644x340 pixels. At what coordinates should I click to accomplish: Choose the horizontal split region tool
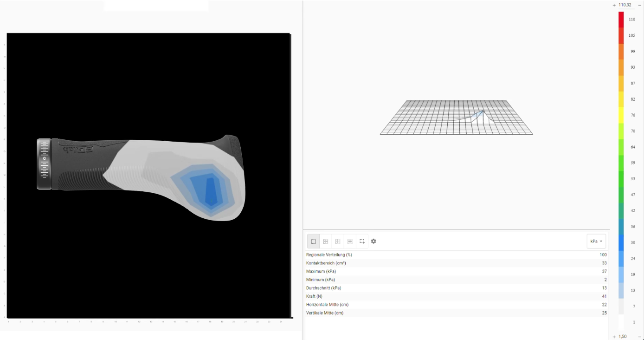coord(326,241)
